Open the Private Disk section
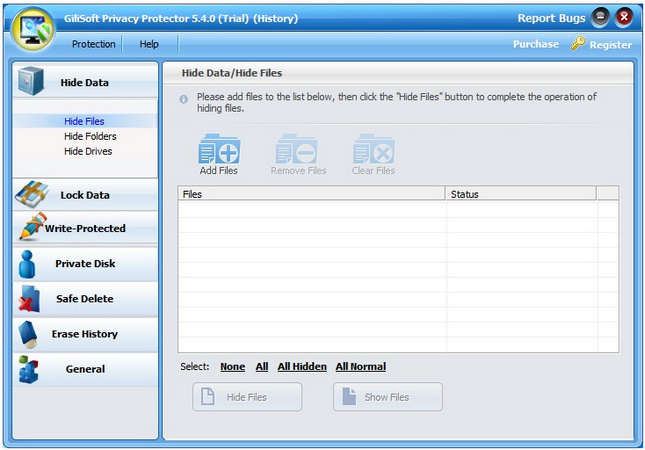 click(x=85, y=264)
